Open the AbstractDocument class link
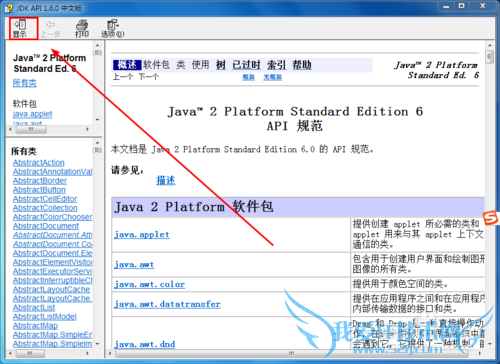This screenshot has width=500, height=364. pos(46,226)
